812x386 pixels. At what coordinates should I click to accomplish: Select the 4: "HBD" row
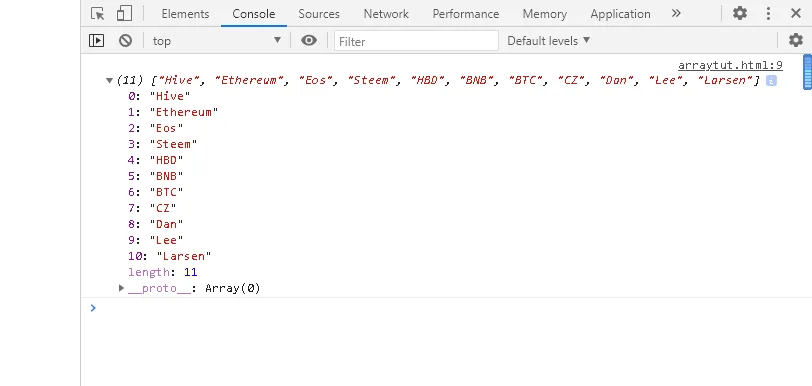(x=156, y=161)
